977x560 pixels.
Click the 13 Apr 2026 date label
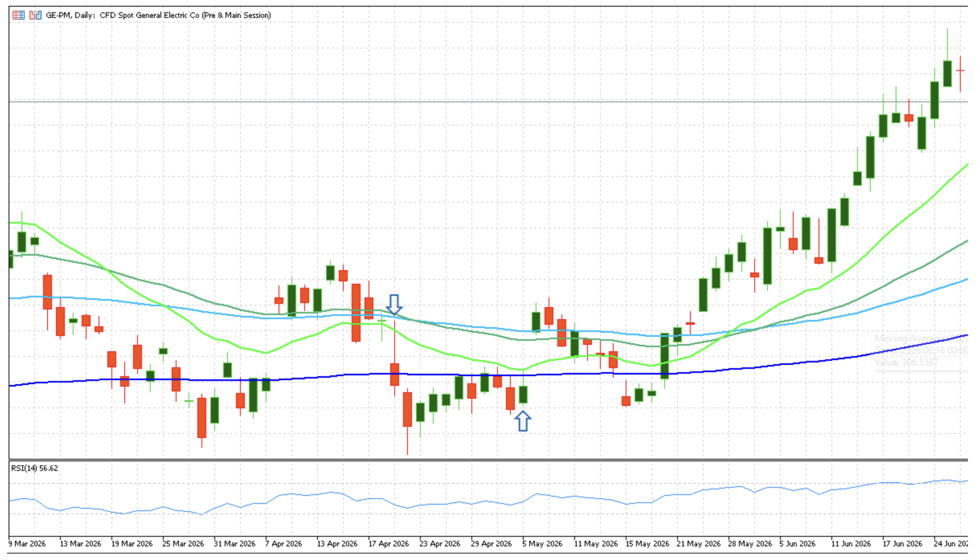pos(337,544)
